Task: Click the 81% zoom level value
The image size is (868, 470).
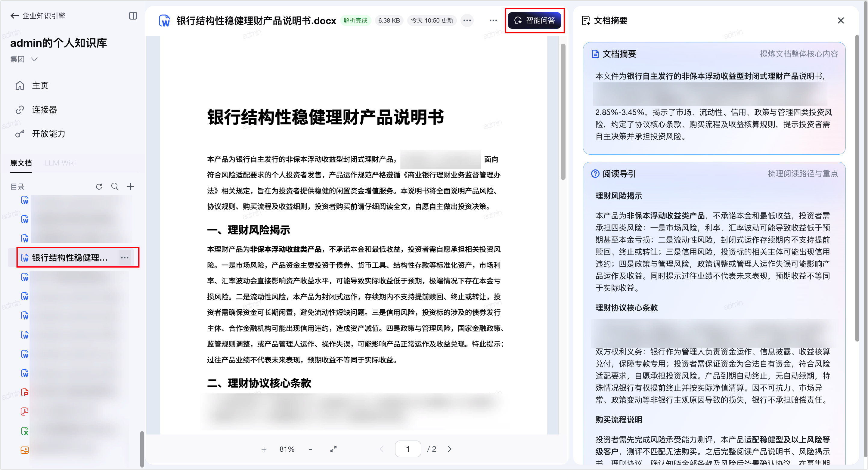Action: pyautogui.click(x=287, y=449)
